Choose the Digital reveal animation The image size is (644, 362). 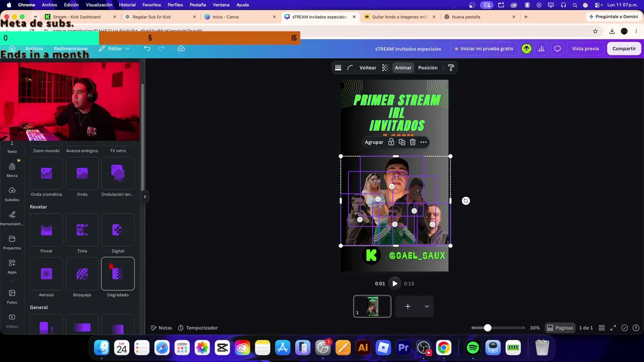click(x=118, y=230)
